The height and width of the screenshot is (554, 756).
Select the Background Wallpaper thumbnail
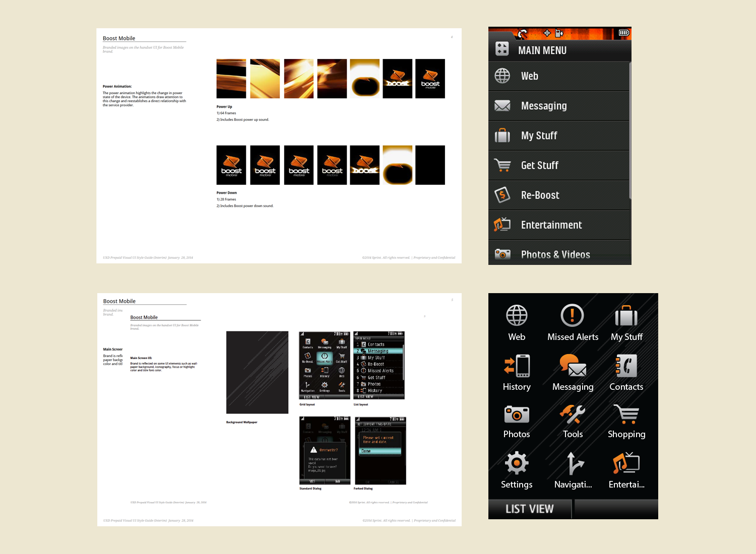coord(257,372)
